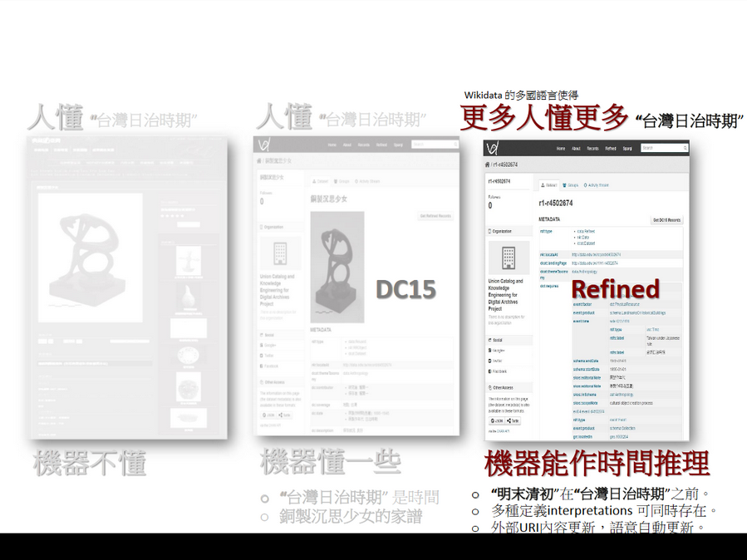
Task: Open Records menu on the Refined page
Action: [592, 149]
